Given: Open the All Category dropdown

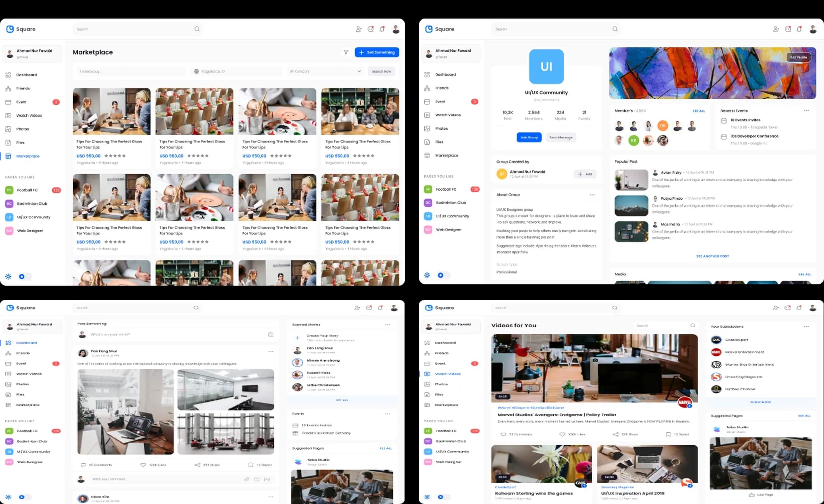Looking at the screenshot, I should click(x=325, y=71).
